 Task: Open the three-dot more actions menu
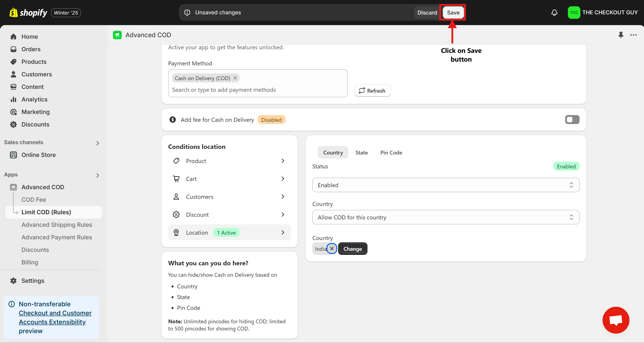633,35
